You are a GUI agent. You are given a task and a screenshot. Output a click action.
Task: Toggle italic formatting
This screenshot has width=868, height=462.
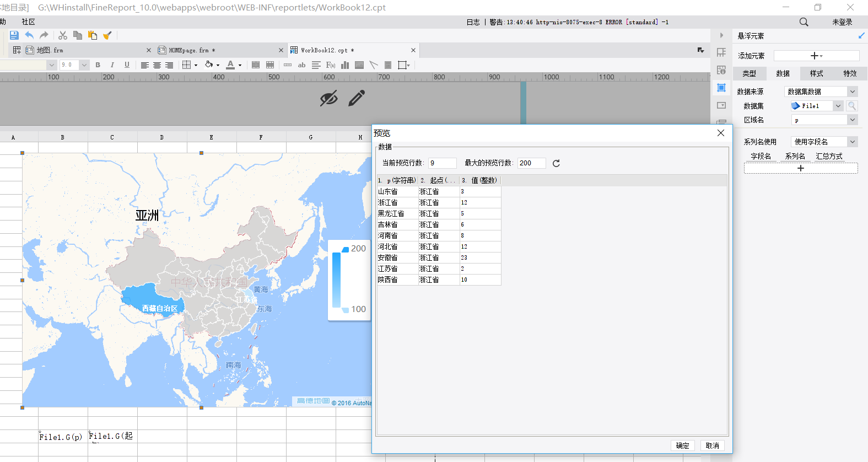point(112,65)
